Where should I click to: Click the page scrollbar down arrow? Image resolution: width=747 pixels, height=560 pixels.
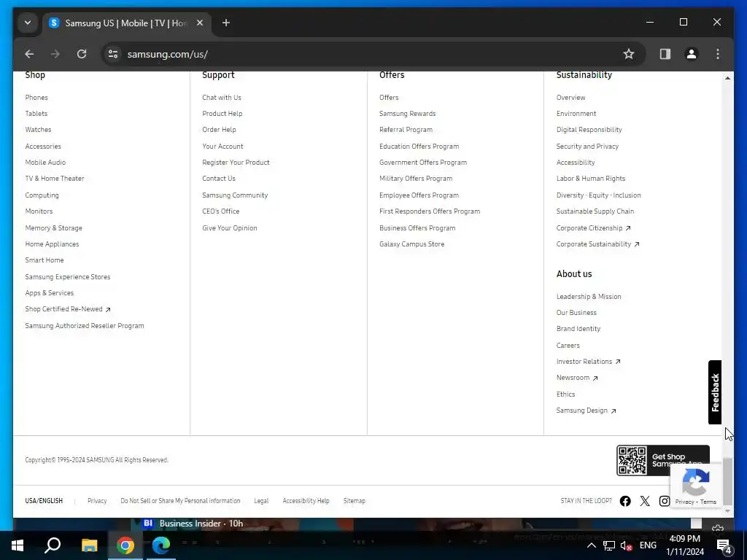pos(727,511)
